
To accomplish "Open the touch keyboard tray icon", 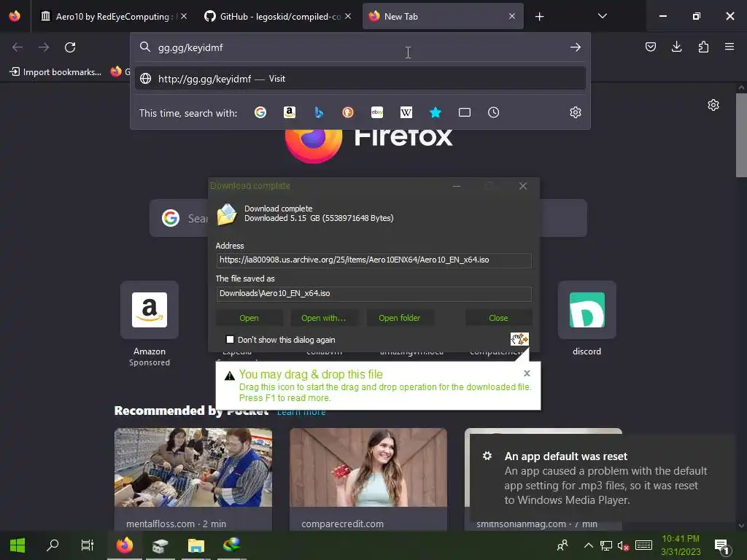I will point(643,545).
